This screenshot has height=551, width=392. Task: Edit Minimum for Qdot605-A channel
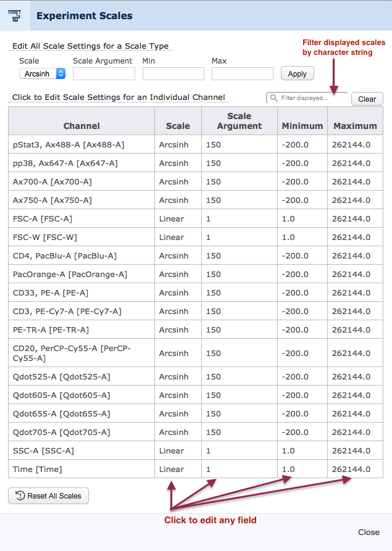(302, 395)
